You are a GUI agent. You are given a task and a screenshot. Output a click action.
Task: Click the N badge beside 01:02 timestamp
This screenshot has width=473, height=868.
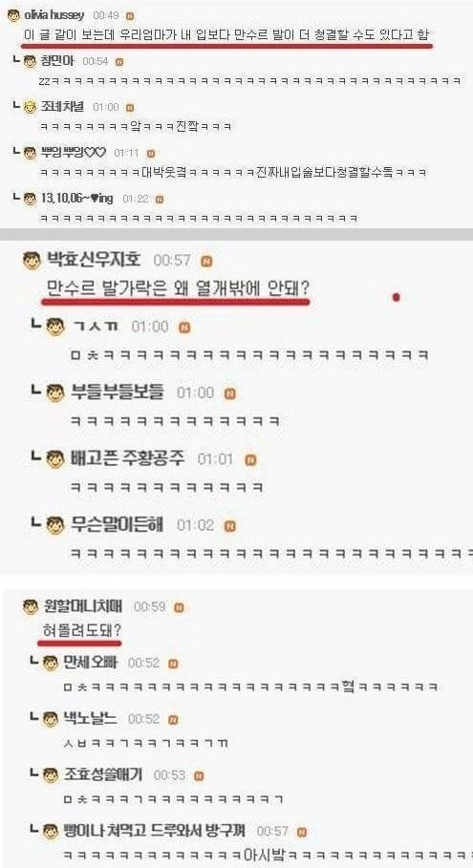coord(230,526)
